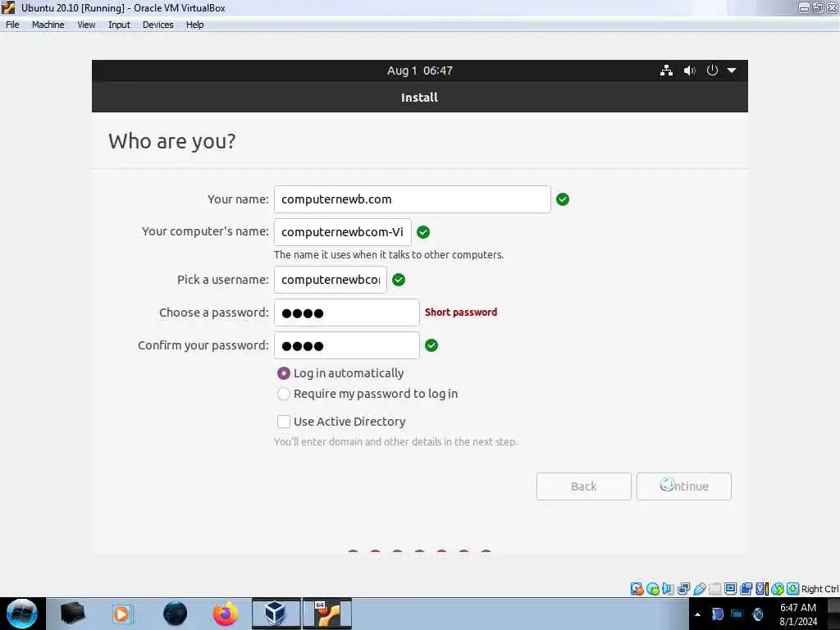840x630 pixels.
Task: Open the running VM taskbar icon
Action: (327, 614)
